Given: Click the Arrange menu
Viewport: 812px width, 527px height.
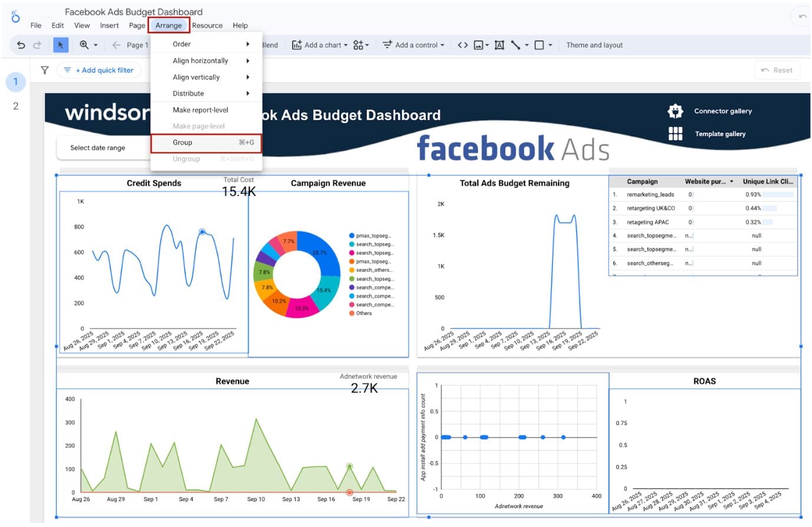Looking at the screenshot, I should 169,25.
